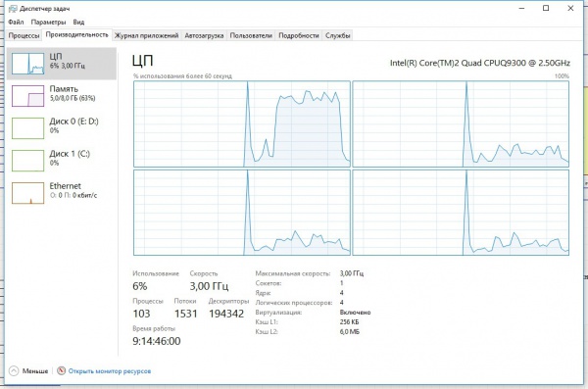Select the ЦП performance thumbnail graph
The image size is (588, 389).
point(27,63)
